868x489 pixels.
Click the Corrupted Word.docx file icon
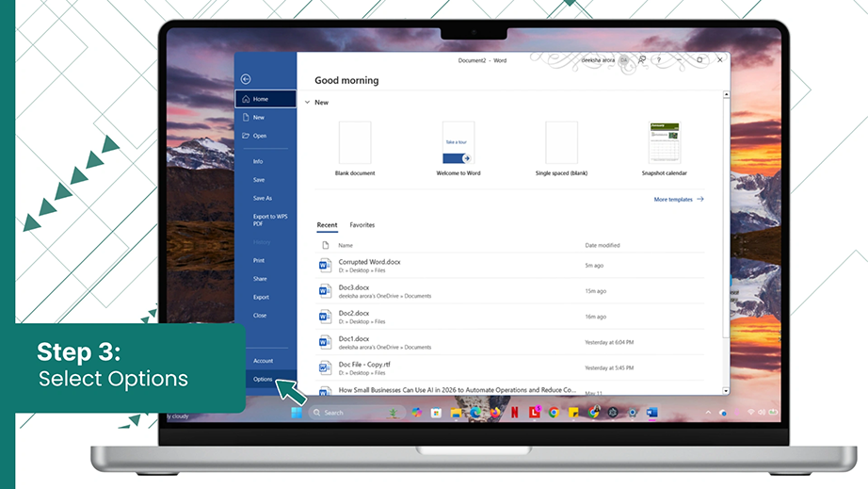[325, 266]
